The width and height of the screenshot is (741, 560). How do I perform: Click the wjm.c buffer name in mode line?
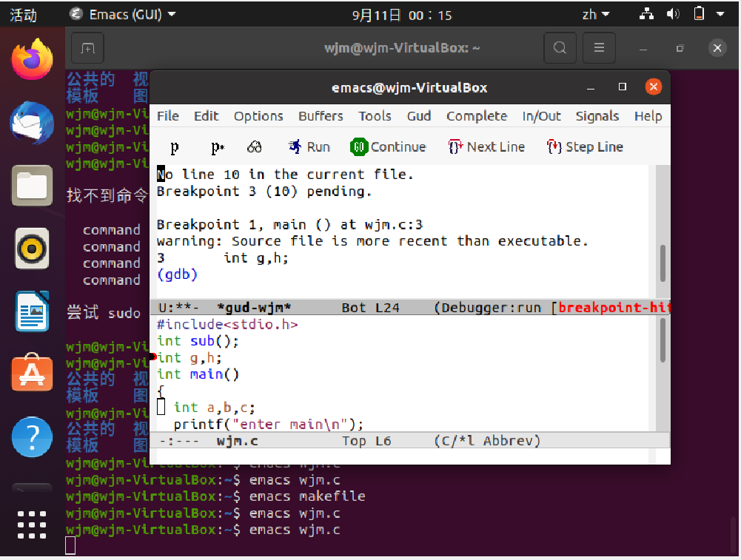pyautogui.click(x=237, y=441)
